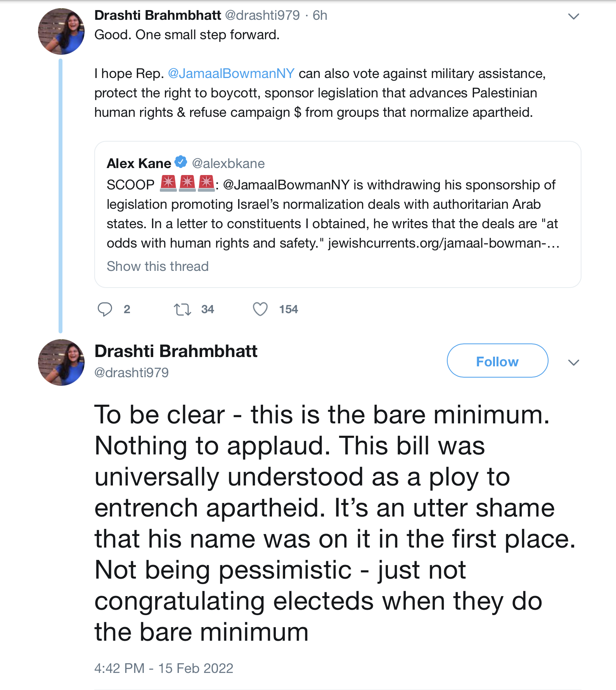The image size is (616, 690).
Task: Follow Drashti Brahmbhatt
Action: click(x=497, y=361)
